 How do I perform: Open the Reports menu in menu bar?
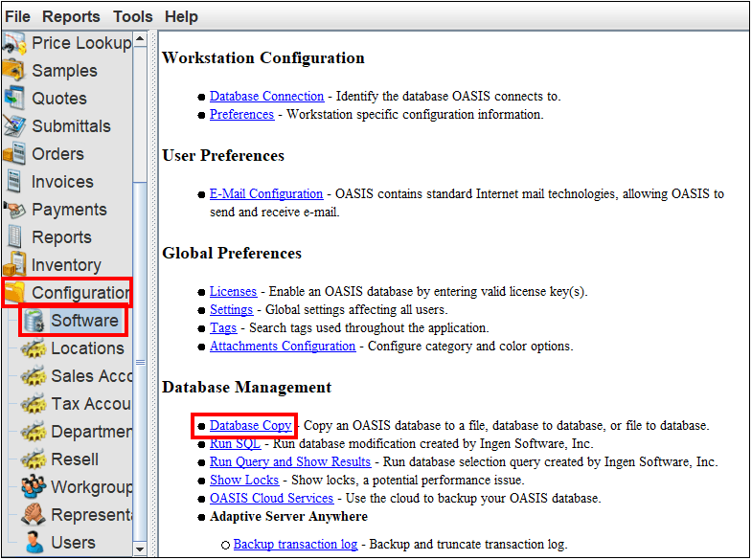71,17
